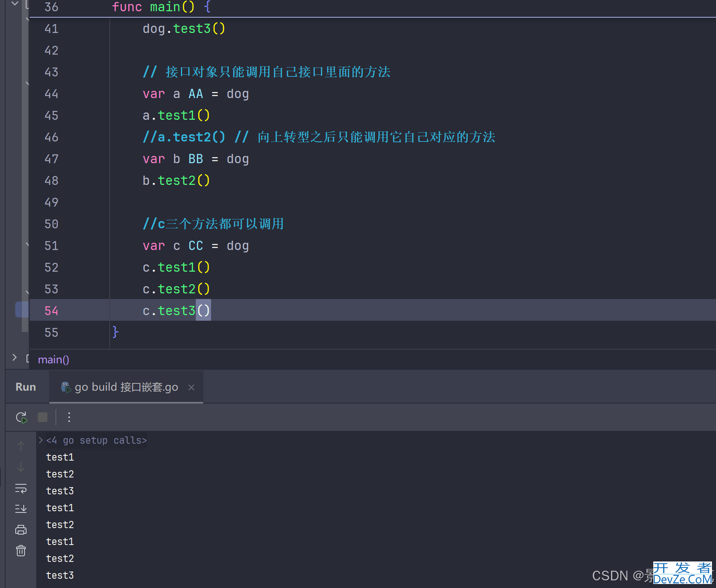716x588 pixels.
Task: Click on c.test1() call
Action: 176,268
